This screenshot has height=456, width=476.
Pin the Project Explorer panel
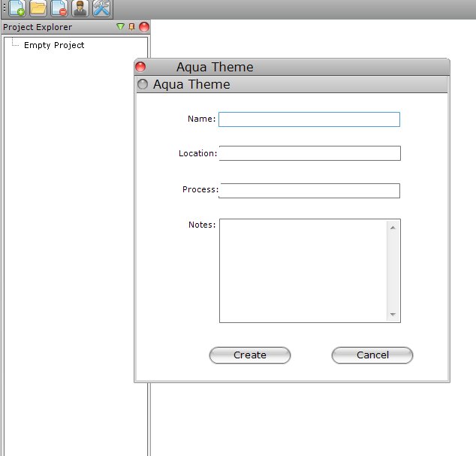131,27
